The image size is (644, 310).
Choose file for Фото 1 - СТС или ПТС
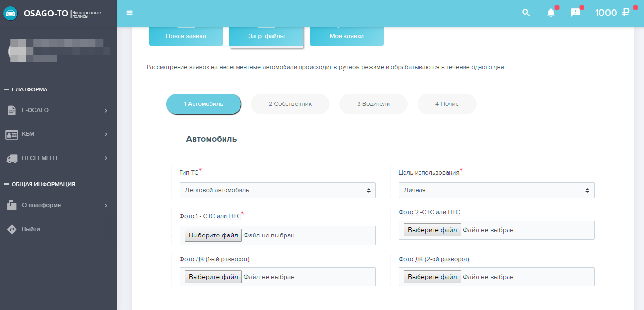click(x=213, y=236)
